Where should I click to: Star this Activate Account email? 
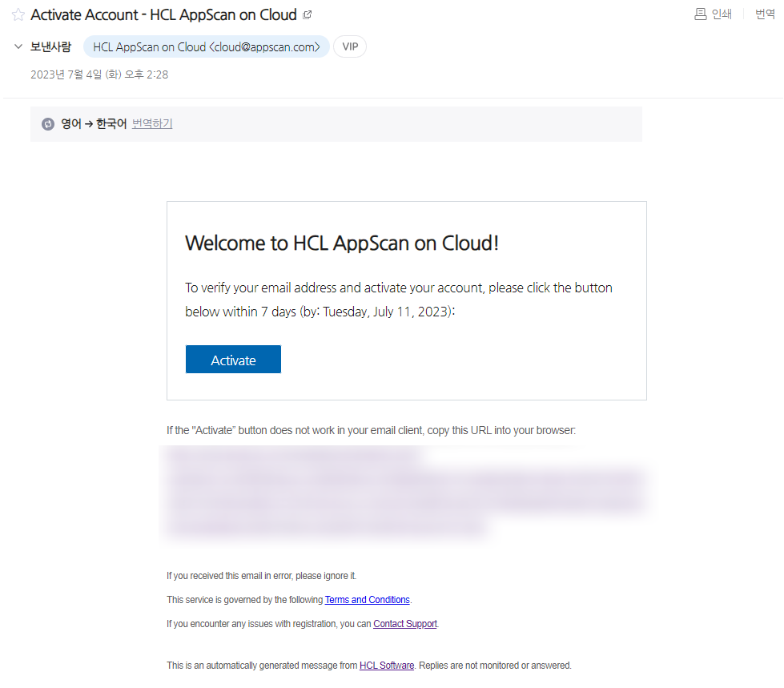coord(18,15)
